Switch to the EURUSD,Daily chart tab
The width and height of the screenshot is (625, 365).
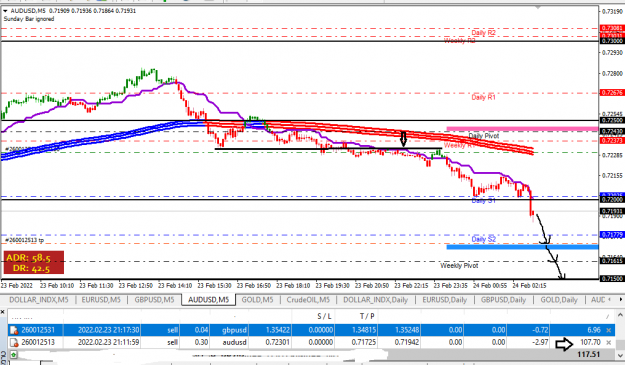point(444,300)
